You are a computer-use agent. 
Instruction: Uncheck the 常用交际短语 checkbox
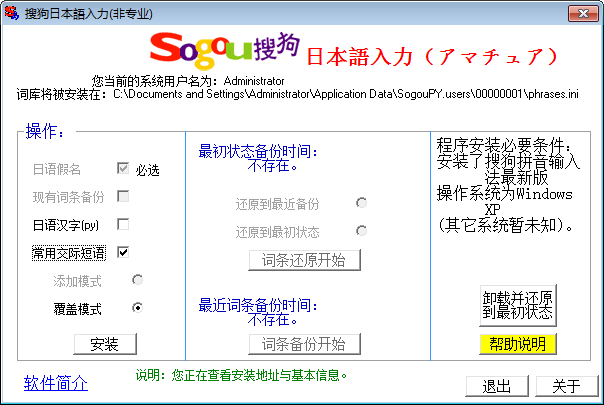pyautogui.click(x=123, y=252)
